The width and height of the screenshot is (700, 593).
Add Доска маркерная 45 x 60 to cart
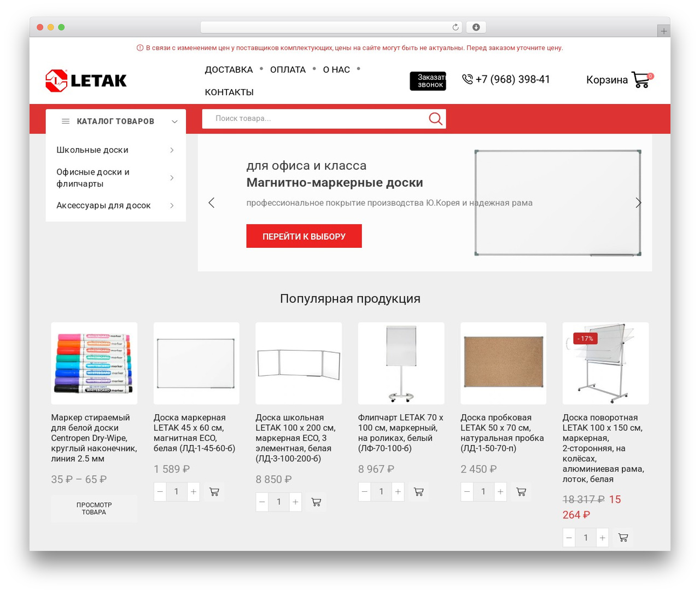tap(214, 492)
